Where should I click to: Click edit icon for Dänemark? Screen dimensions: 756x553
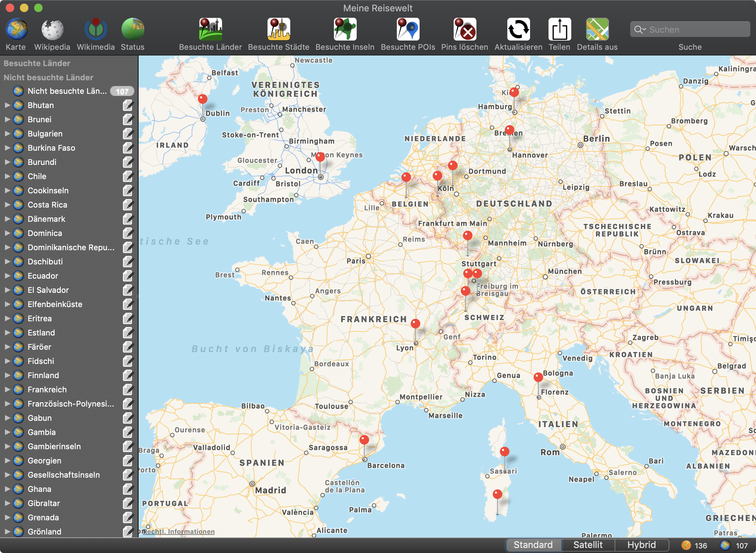(128, 219)
